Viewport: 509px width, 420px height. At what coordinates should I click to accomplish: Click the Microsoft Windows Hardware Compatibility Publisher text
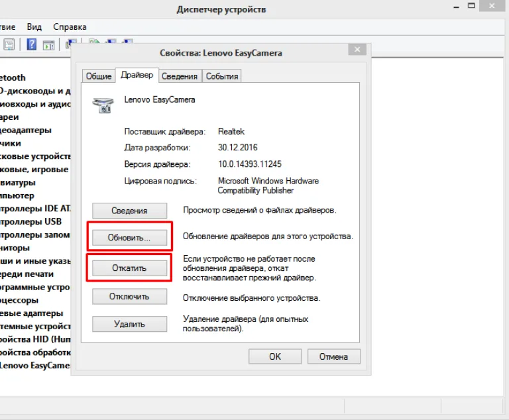pos(268,185)
